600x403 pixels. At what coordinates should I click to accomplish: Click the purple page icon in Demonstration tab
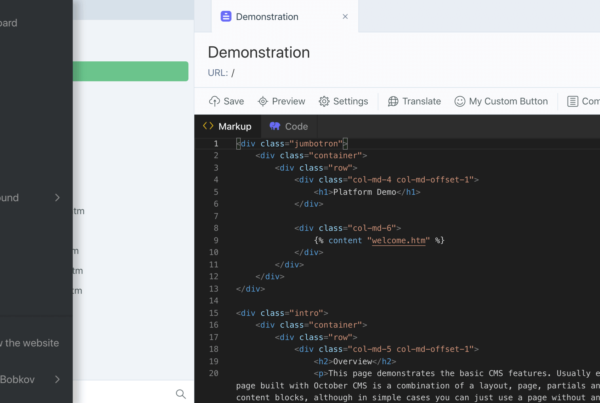click(x=226, y=16)
